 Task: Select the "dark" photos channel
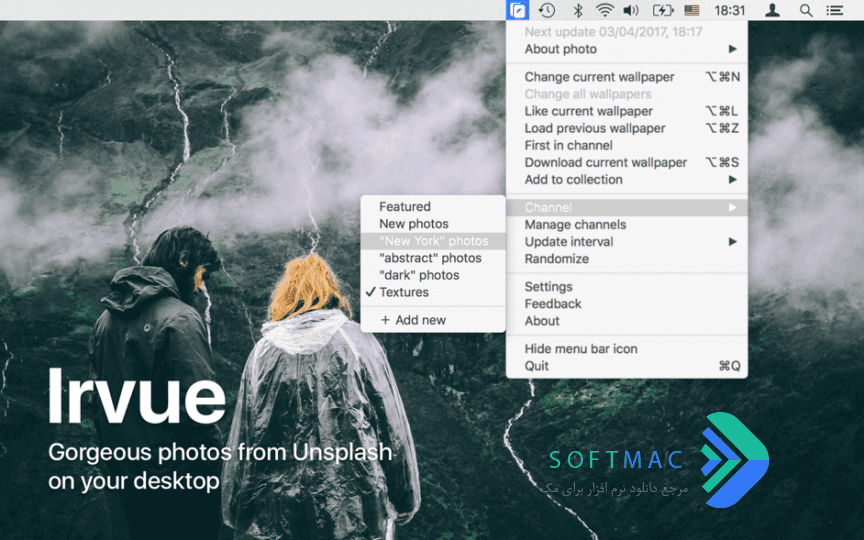coord(433,275)
